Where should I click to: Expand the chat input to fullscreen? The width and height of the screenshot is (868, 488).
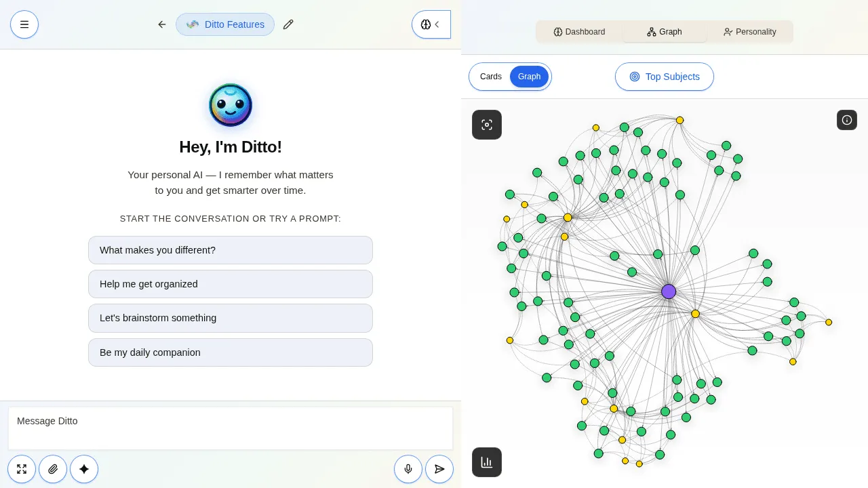22,469
